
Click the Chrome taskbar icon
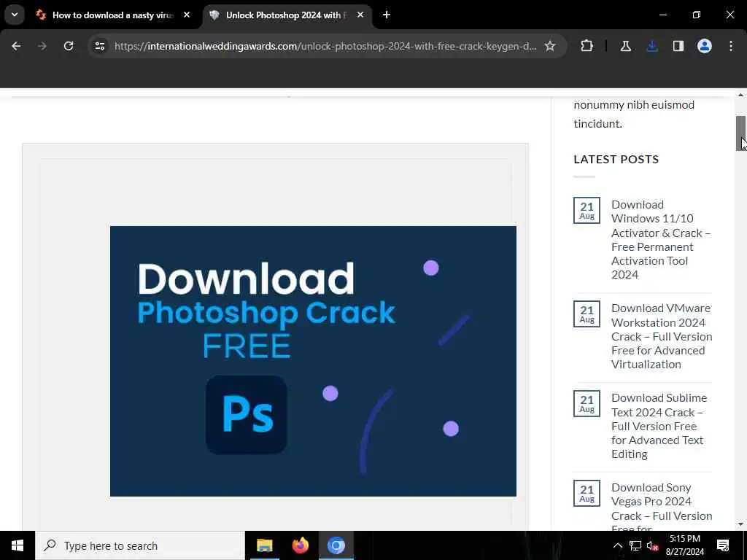click(x=336, y=545)
